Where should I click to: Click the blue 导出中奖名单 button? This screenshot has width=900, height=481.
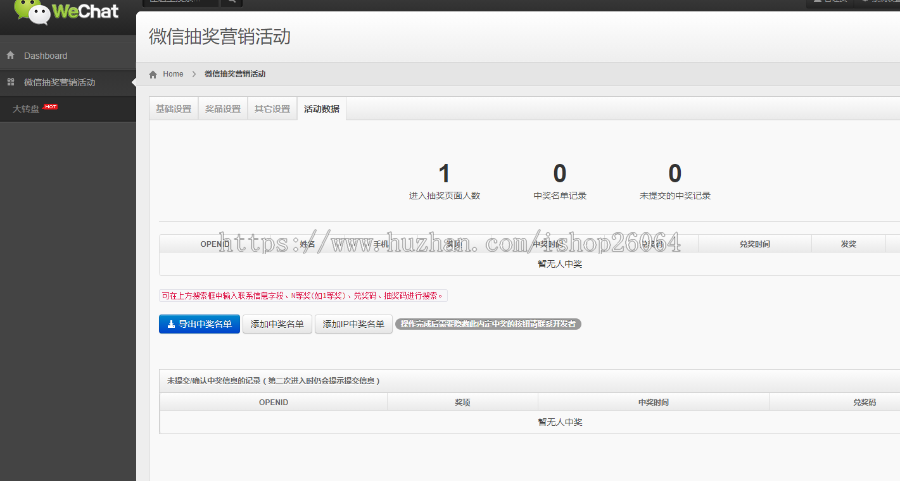[199, 324]
